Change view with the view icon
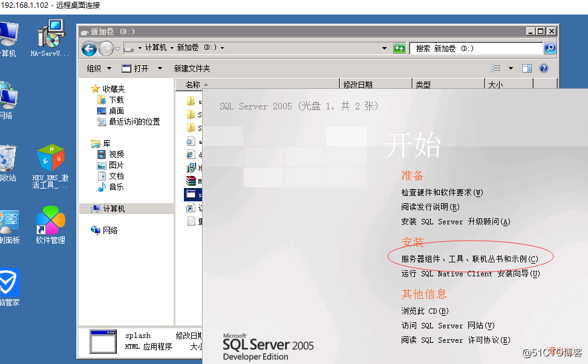The image size is (588, 364). 496,68
